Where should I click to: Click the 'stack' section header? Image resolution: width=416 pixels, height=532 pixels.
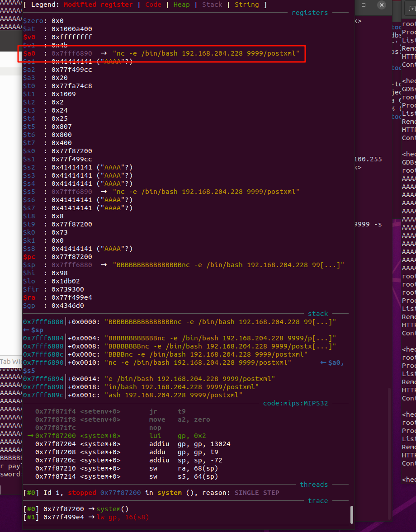[318, 314]
